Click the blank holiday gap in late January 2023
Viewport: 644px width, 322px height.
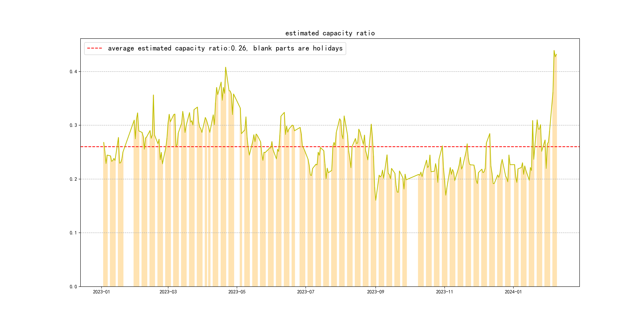(128, 225)
